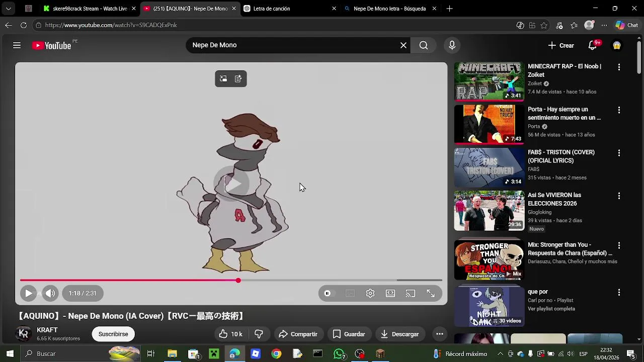Open 'Asi Se VIVIERON las ELECCIONES 2026' title
Screen dimensions: 644x362
(x=554, y=199)
